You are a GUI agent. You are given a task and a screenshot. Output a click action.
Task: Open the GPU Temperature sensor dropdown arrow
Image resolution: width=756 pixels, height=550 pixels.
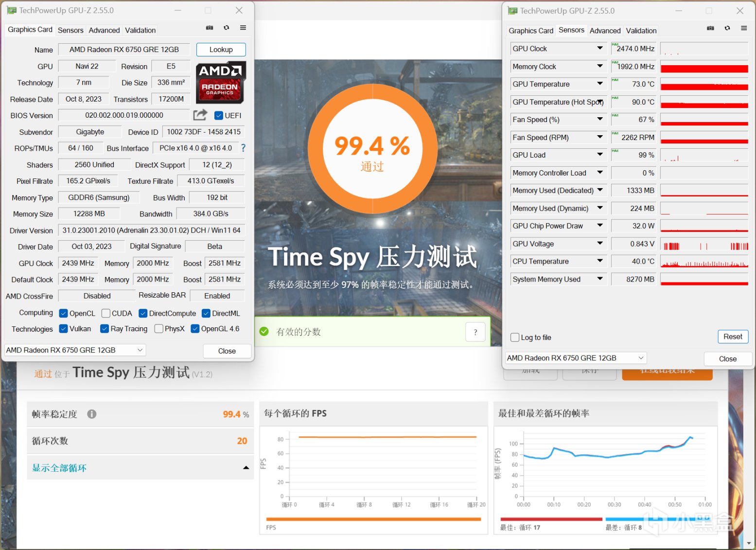click(x=600, y=84)
